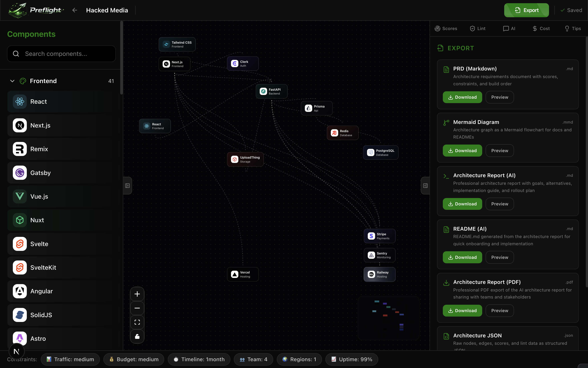
Task: Collapse the right export panel
Action: (x=425, y=186)
